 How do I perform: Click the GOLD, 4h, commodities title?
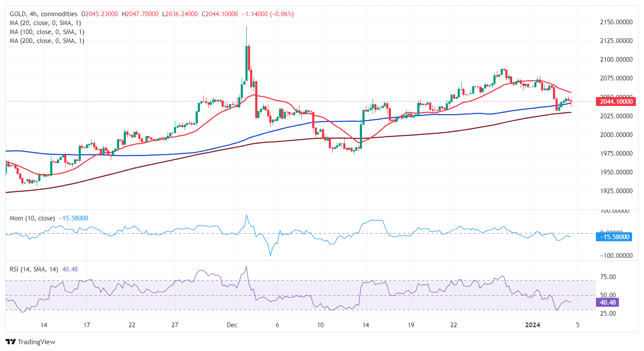pyautogui.click(x=44, y=14)
